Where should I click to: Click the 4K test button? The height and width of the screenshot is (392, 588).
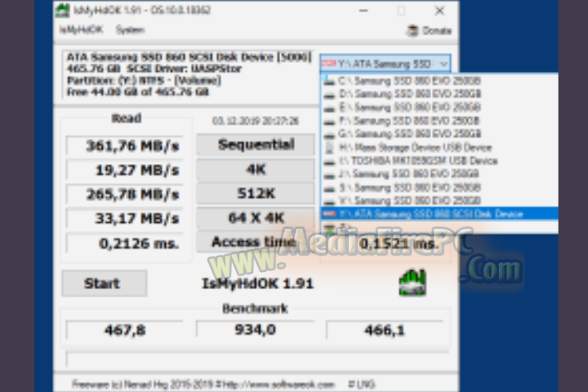coord(256,170)
